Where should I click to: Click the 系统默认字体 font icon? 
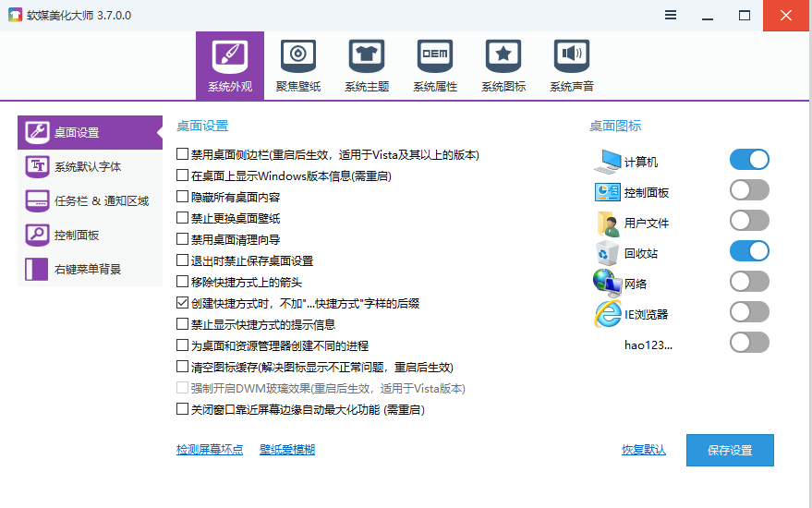tap(37, 167)
